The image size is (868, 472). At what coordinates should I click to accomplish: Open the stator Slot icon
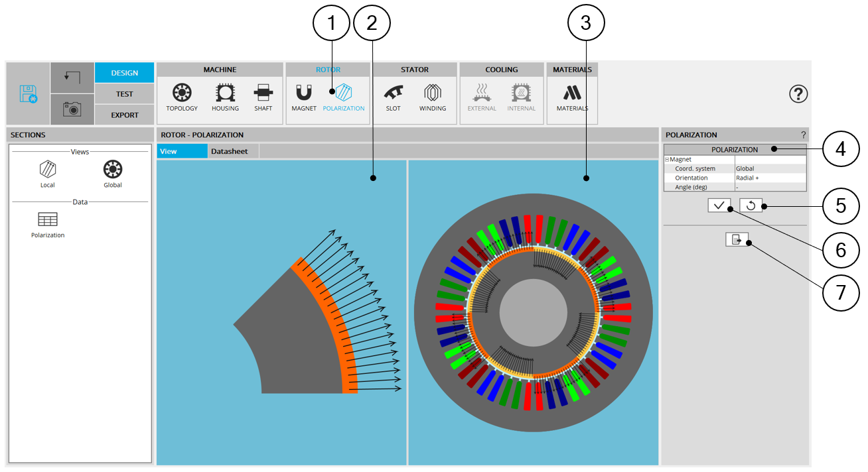393,97
